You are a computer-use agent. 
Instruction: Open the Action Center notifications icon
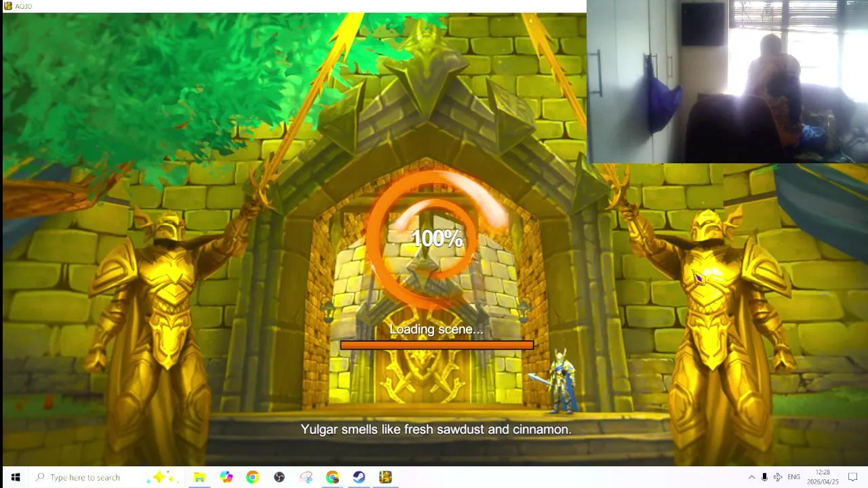[853, 477]
